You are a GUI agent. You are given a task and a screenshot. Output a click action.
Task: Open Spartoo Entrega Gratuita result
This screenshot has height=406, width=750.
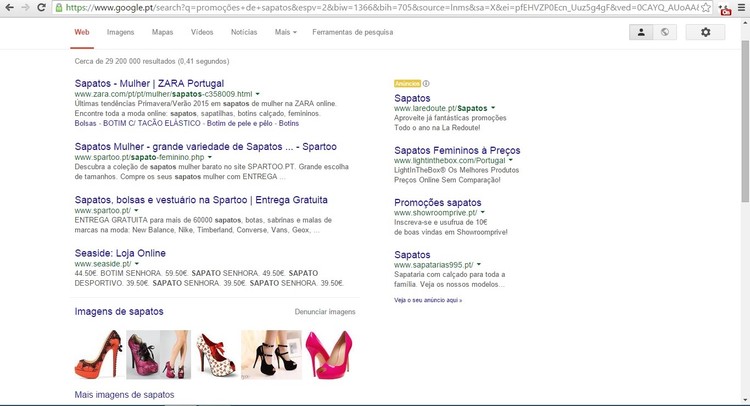click(x=201, y=200)
